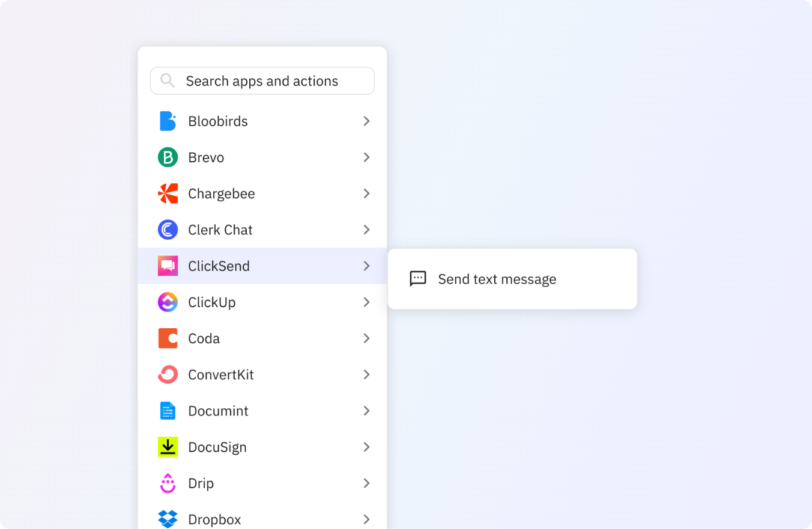Focus the Search apps and actions field
This screenshot has width=812, height=529.
point(262,81)
